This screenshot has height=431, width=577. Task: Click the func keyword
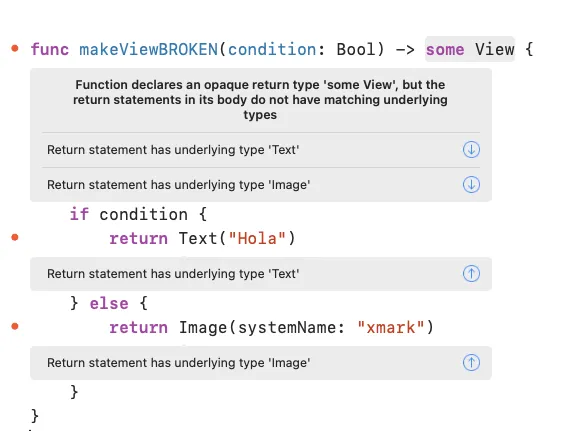[50, 49]
